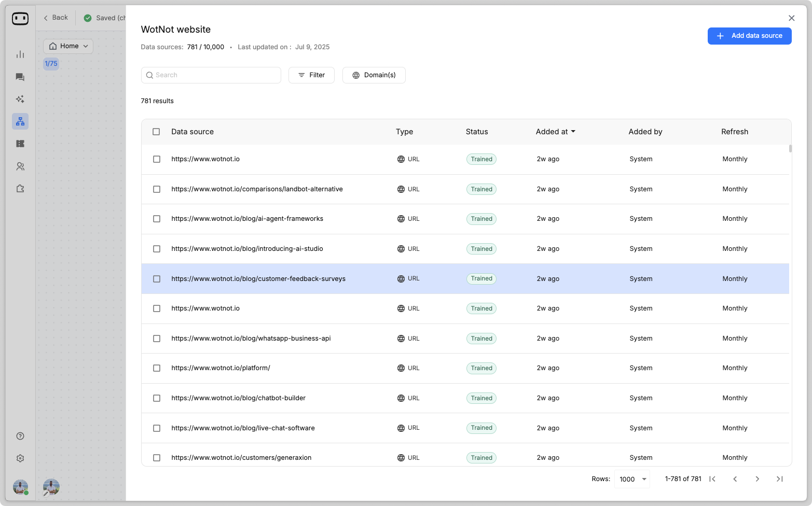
Task: Go to the next page arrow
Action: pyautogui.click(x=757, y=479)
